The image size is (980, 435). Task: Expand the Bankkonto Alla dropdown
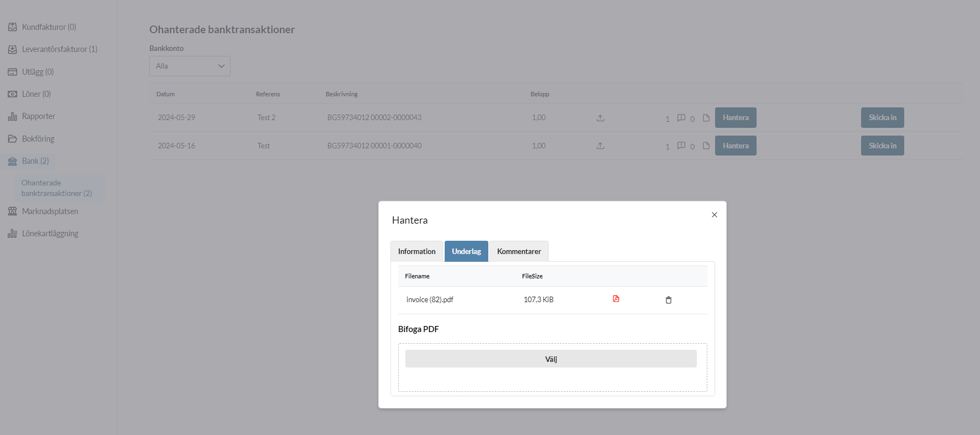[190, 66]
